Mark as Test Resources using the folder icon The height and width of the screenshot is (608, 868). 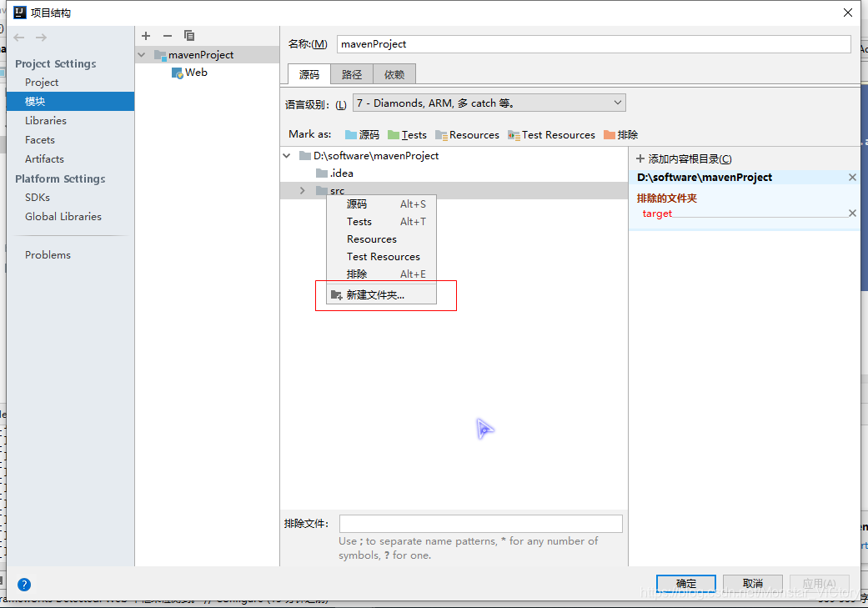(x=514, y=134)
